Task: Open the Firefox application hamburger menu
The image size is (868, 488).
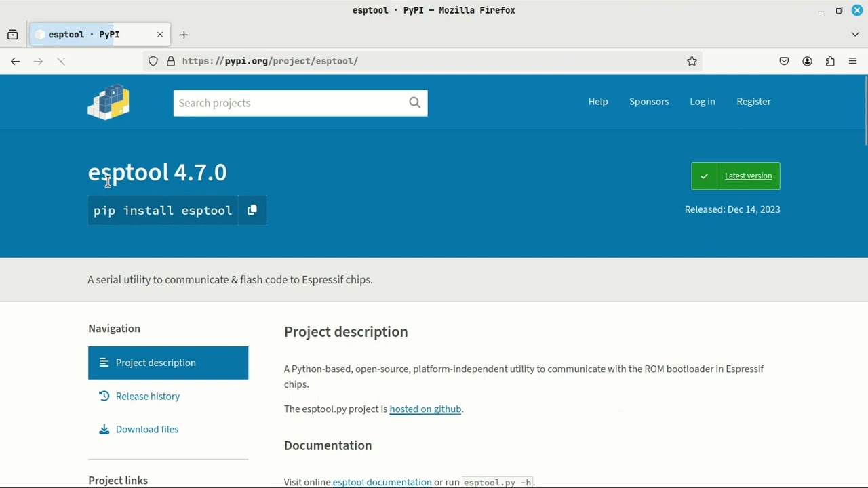Action: [x=853, y=61]
